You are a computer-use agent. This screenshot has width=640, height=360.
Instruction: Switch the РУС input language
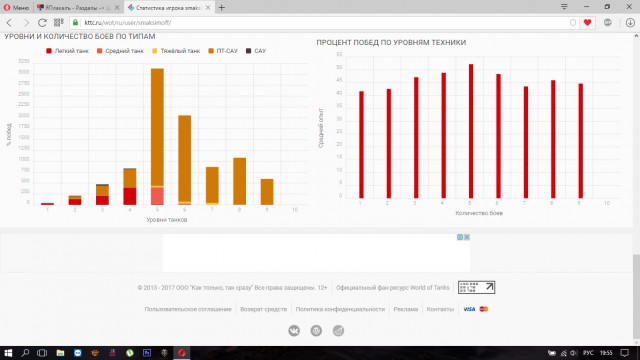[x=588, y=353]
